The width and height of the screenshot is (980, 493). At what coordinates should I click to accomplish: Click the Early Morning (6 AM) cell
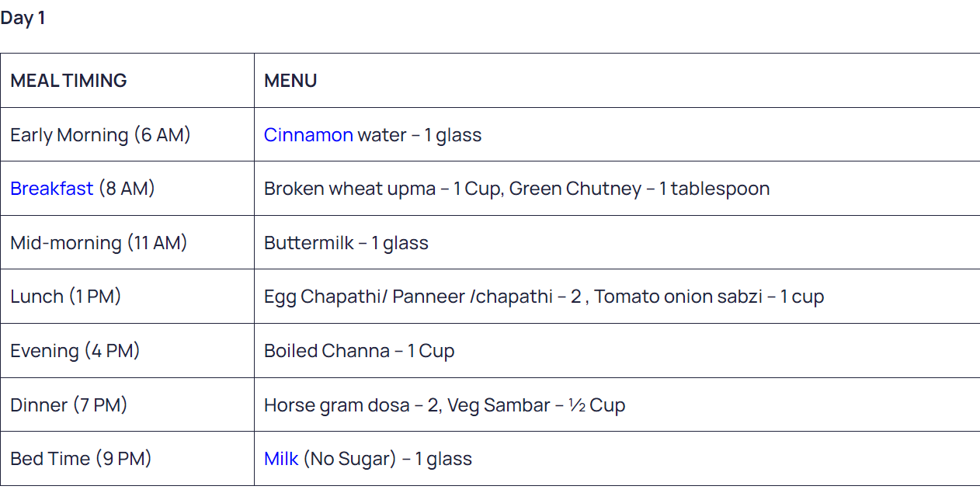click(x=127, y=134)
